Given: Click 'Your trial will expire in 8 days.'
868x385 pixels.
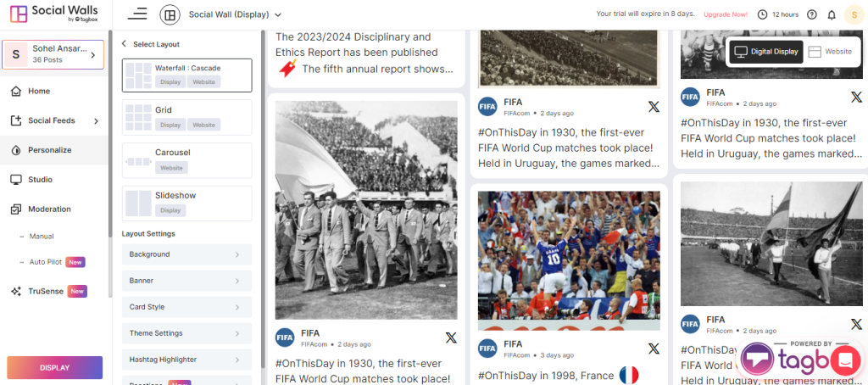Looking at the screenshot, I should pyautogui.click(x=645, y=14).
